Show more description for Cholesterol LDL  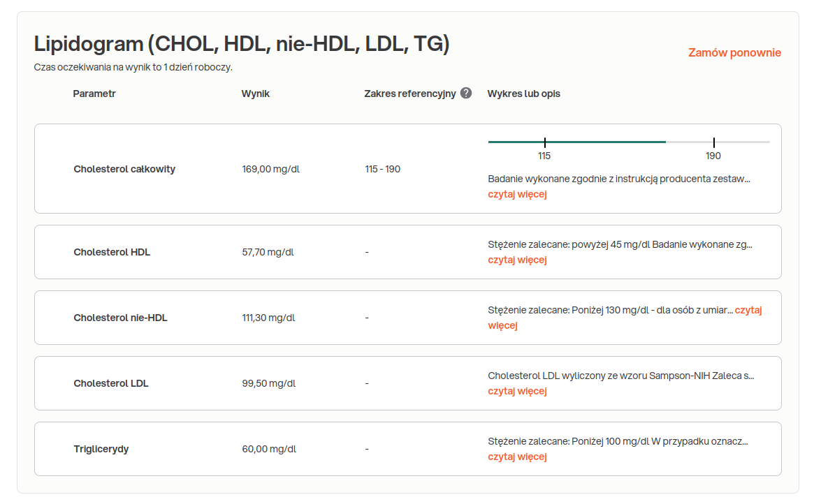coord(517,391)
